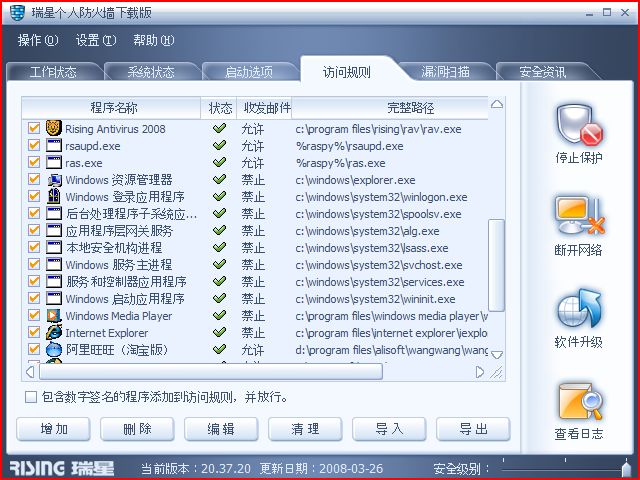Click the 增加 button

53,429
